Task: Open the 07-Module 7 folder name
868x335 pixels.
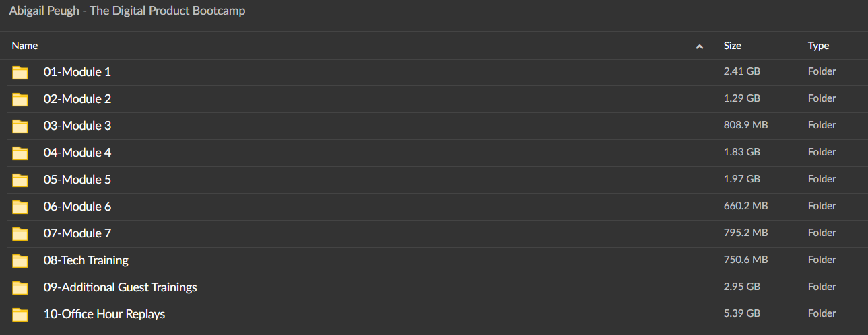Action: [x=77, y=233]
